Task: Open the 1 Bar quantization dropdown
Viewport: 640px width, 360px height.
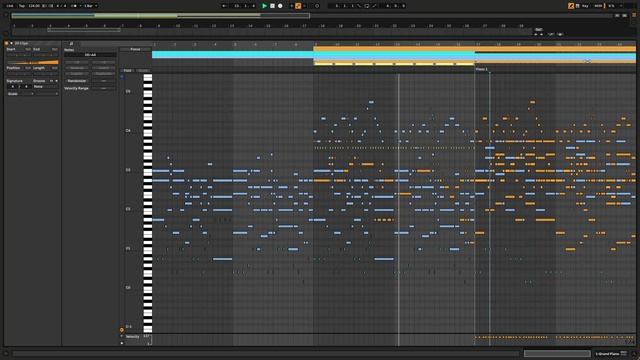Action: tap(91, 6)
